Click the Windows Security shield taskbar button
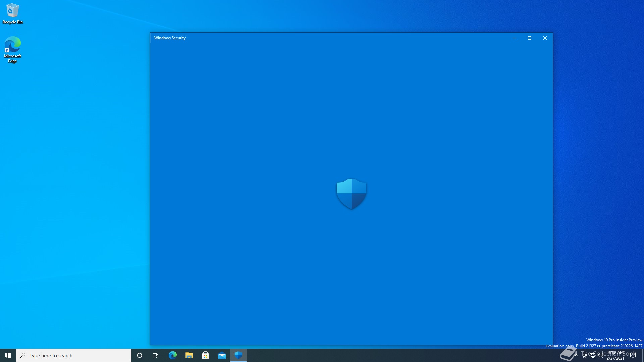The height and width of the screenshot is (362, 644). click(238, 355)
